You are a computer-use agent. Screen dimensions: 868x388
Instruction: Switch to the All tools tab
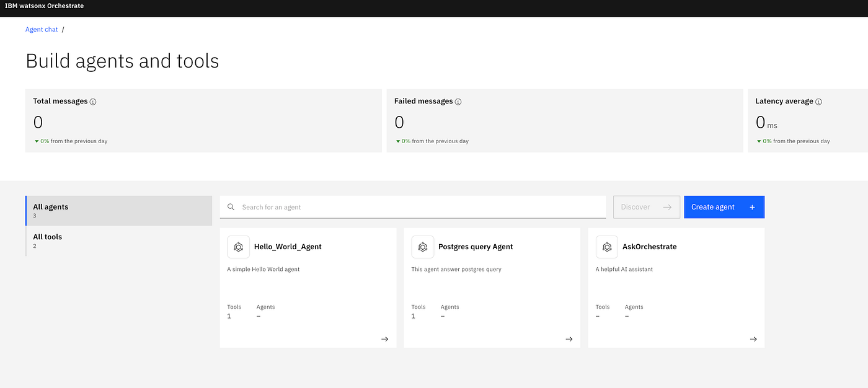119,240
